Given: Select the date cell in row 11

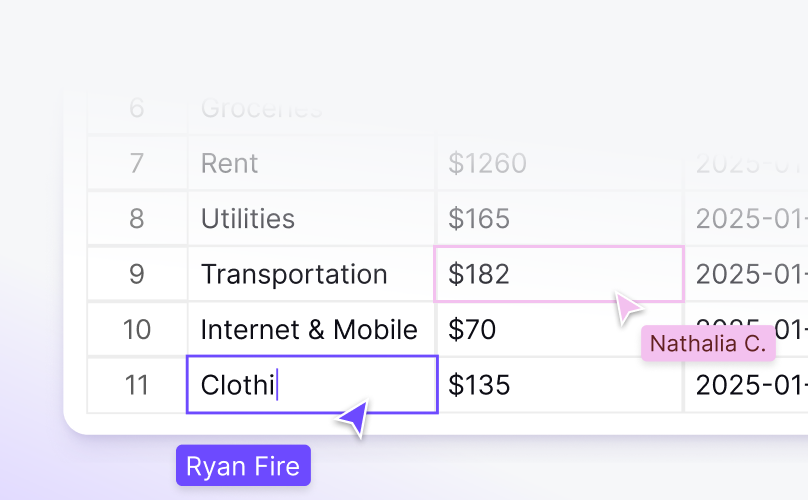Looking at the screenshot, I should point(748,385).
